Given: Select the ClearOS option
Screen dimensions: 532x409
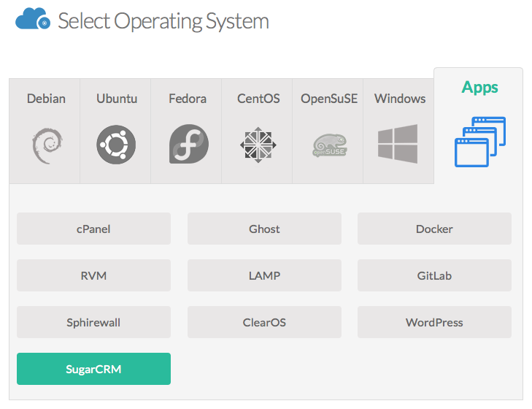Looking at the screenshot, I should pyautogui.click(x=264, y=322).
